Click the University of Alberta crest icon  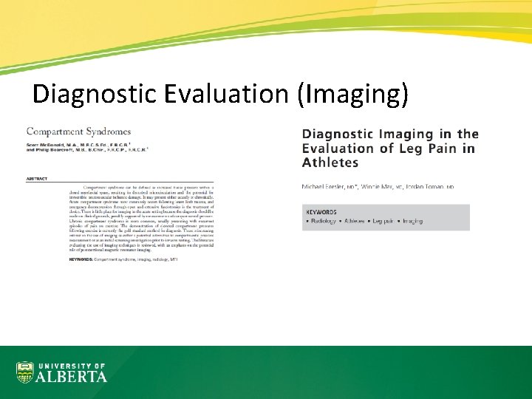tap(25, 372)
